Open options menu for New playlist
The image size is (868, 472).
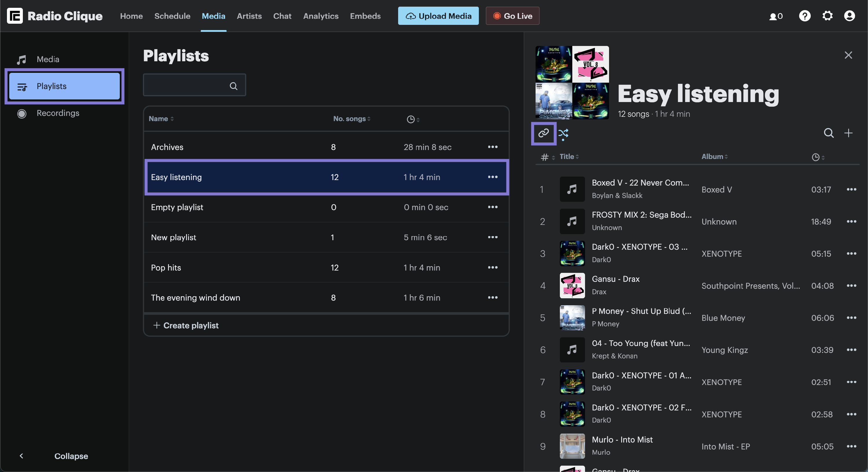point(493,237)
